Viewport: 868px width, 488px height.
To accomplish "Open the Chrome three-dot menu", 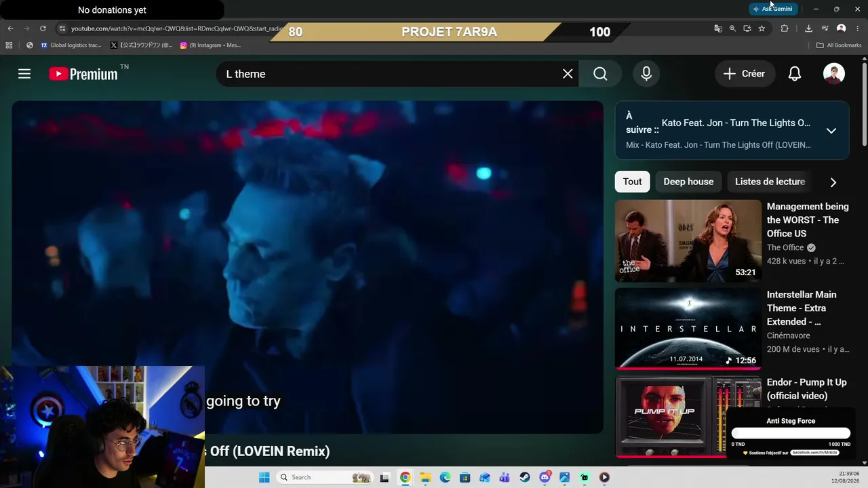I will [x=857, y=28].
